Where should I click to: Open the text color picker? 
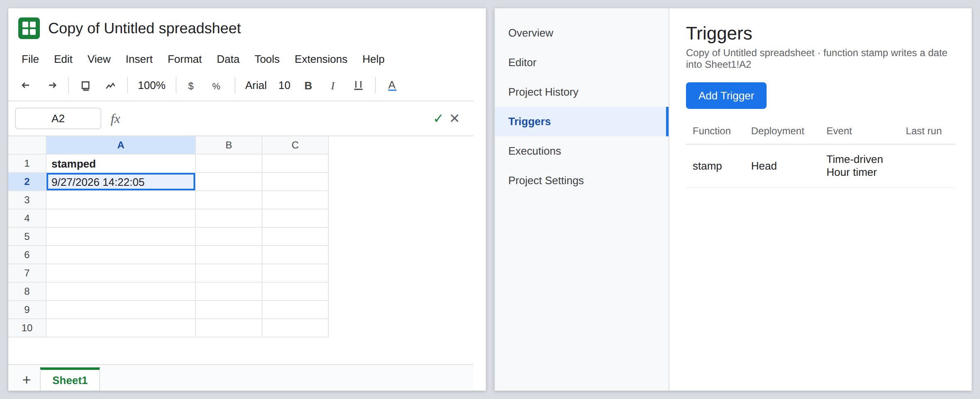point(392,86)
